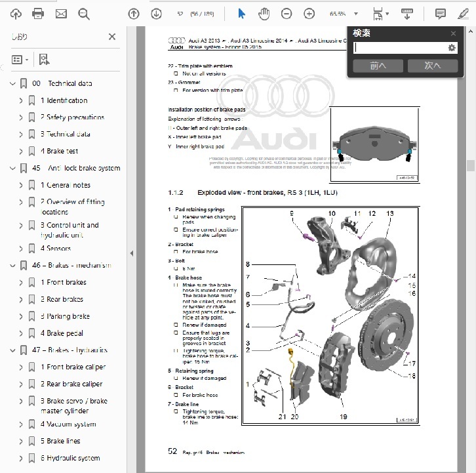The height and width of the screenshot is (473, 476).
Task: Open 4 Sensors bookmark
Action: click(56, 249)
